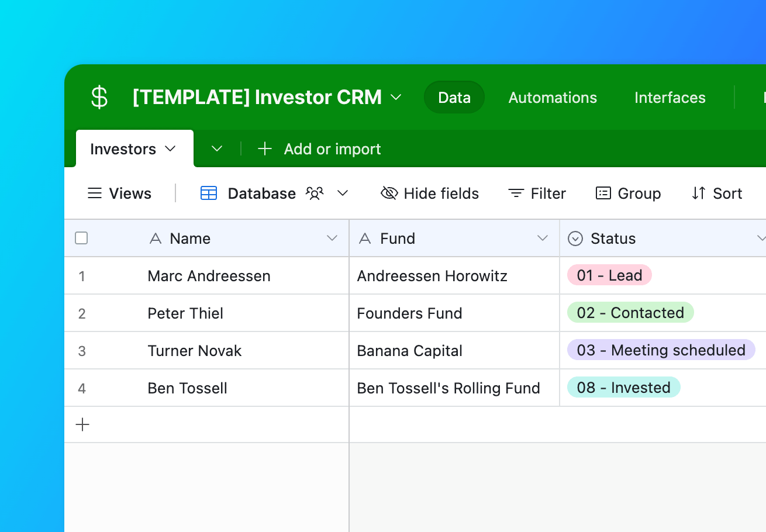The image size is (766, 532).
Task: Go to the Interfaces tab
Action: [670, 97]
